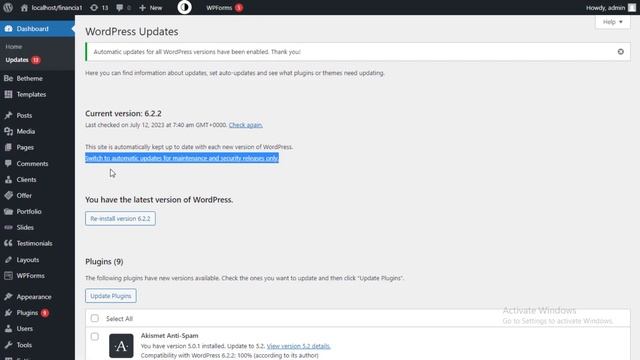This screenshot has width=640, height=360.
Task: Tick the Akismet Anti-Spam checkbox
Action: pos(95,337)
